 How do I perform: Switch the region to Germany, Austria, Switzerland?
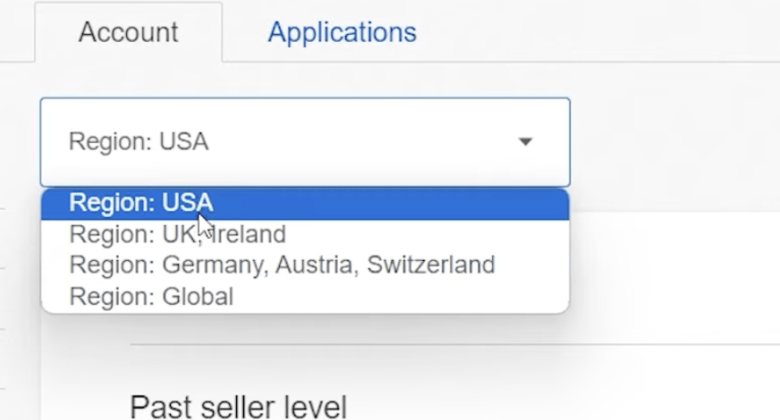pos(282,265)
